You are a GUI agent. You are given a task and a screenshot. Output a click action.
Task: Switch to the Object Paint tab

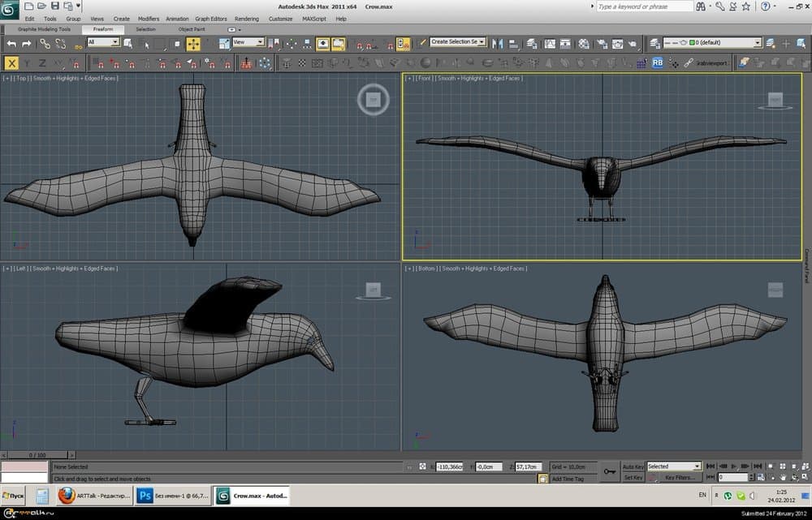[x=192, y=29]
